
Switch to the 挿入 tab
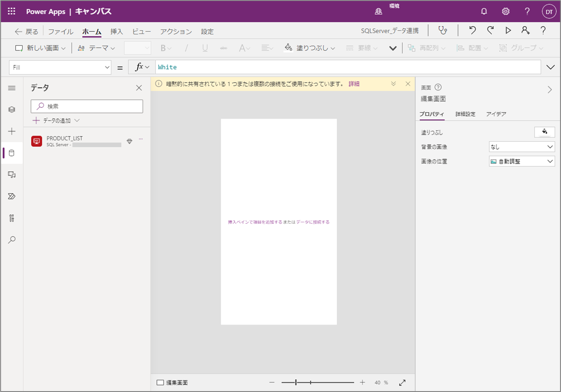(x=117, y=32)
